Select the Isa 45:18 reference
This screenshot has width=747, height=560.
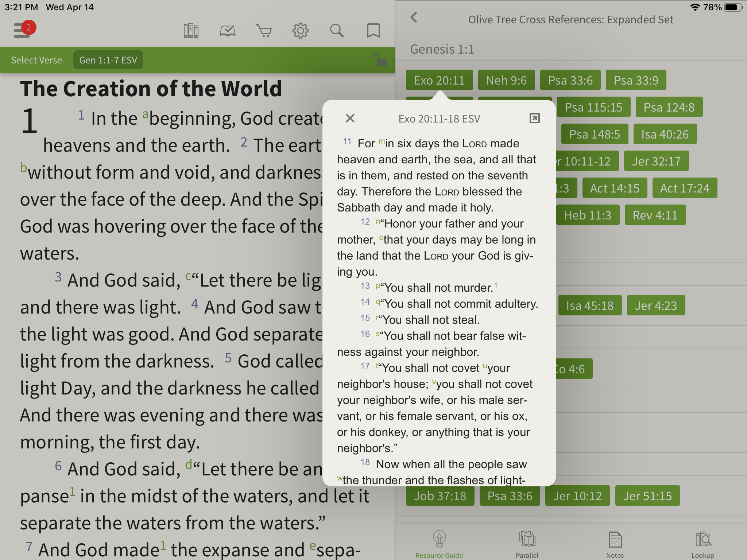[590, 306]
